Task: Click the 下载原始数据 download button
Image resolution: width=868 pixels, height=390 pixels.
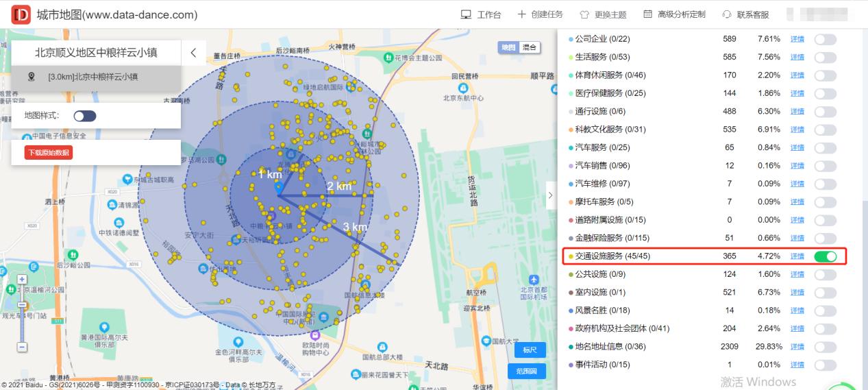Action: (49, 153)
